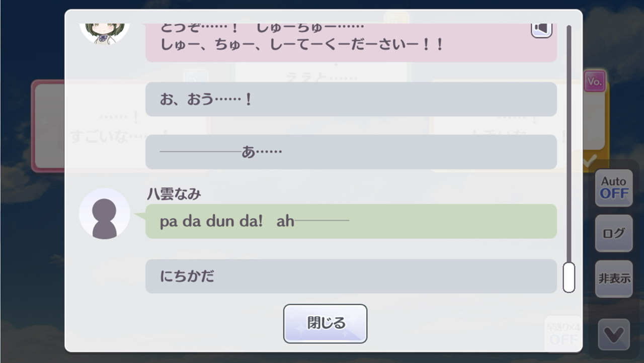
Task: Select the ———あ…… log entry
Action: click(x=351, y=152)
